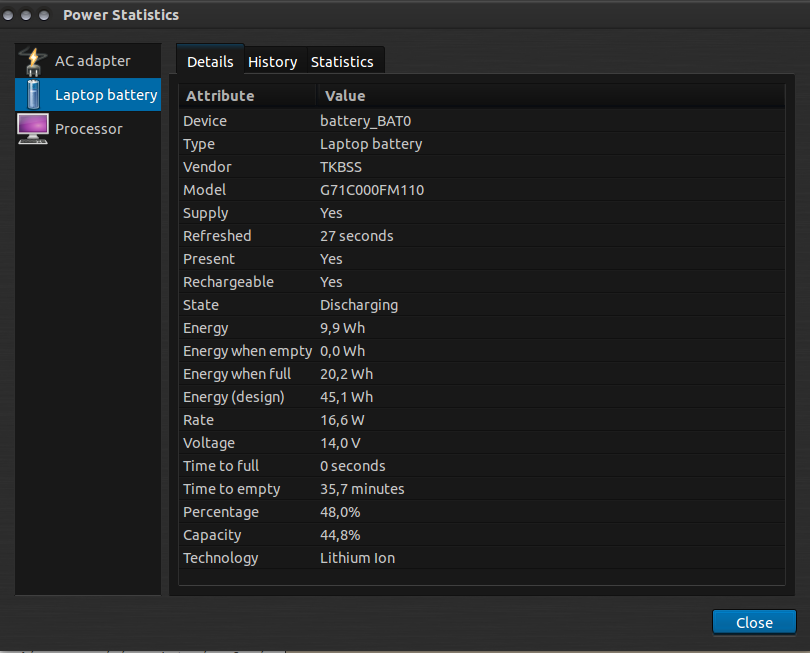This screenshot has width=810, height=653.
Task: Select the Processor entry in sidebar
Action: (x=88, y=129)
